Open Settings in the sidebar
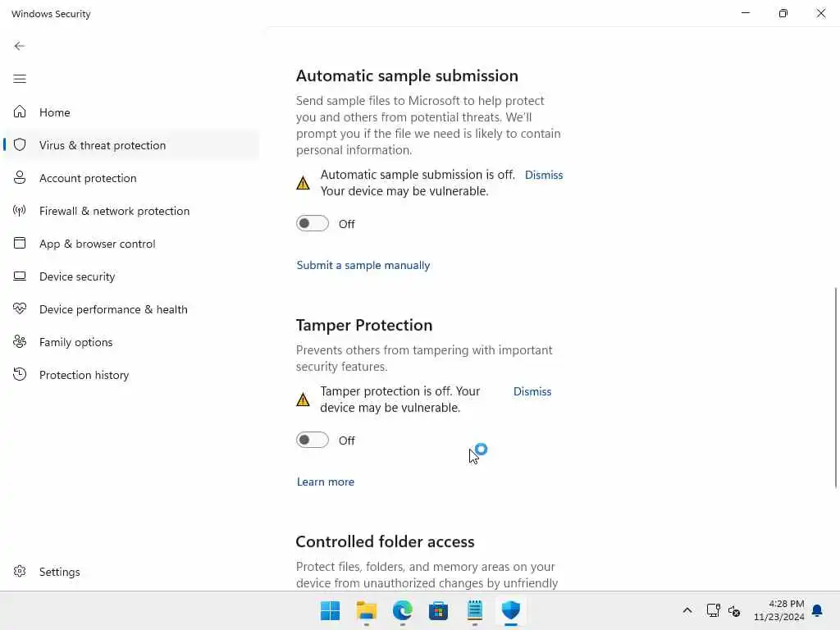 [130, 572]
